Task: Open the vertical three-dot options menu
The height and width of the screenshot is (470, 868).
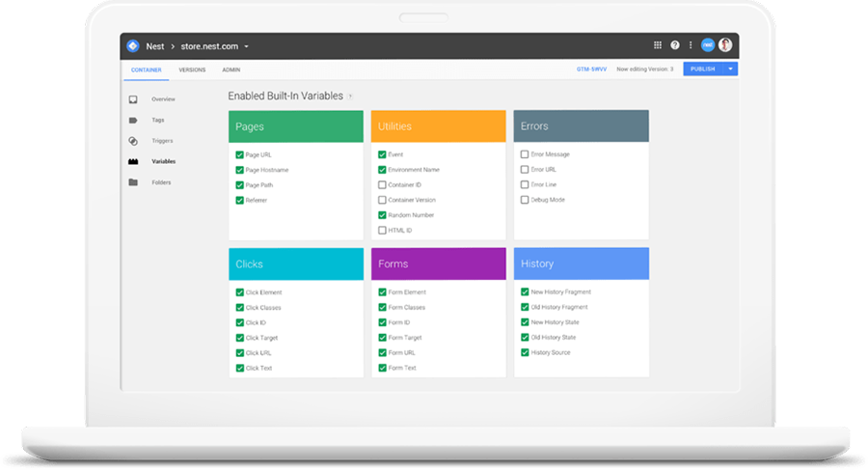Action: [691, 45]
